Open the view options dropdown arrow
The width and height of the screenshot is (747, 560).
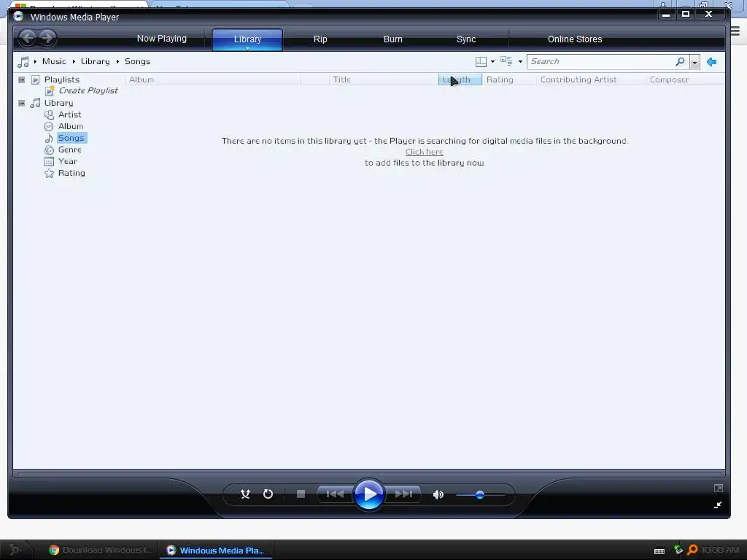coord(520,61)
